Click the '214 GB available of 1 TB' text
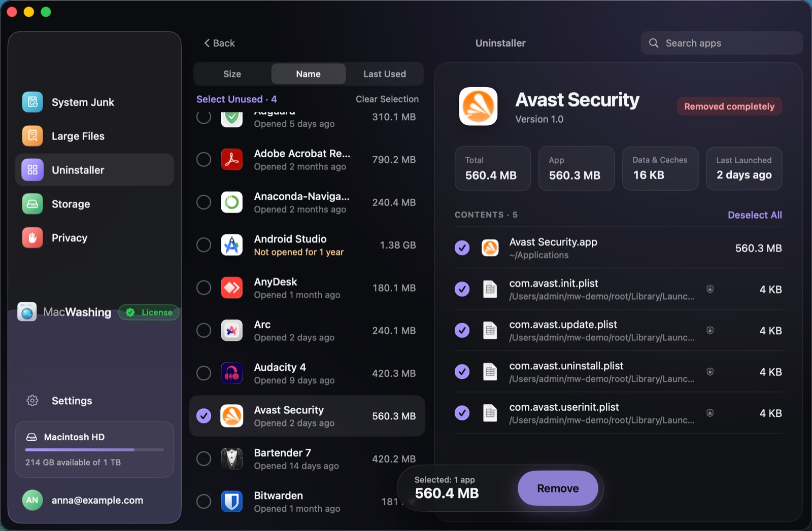This screenshot has width=812, height=531. coord(73,463)
